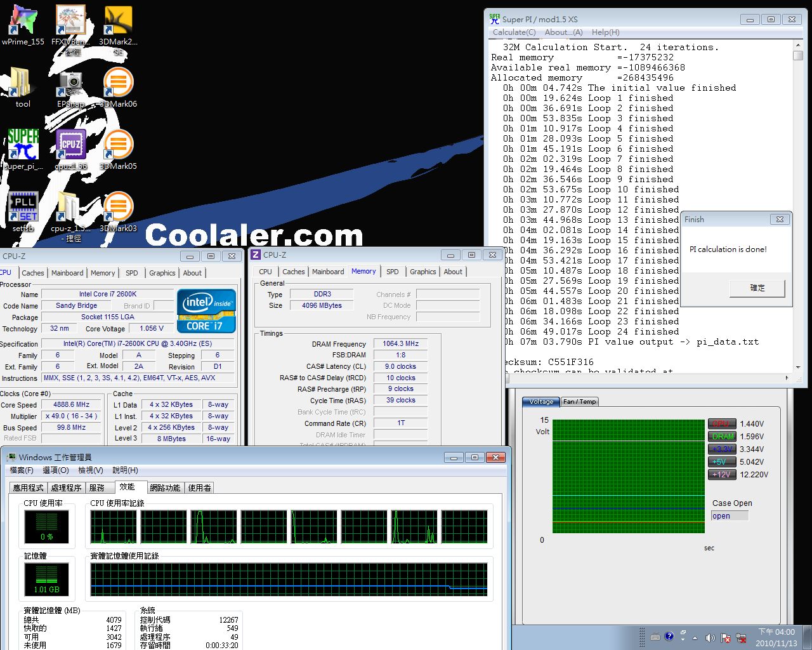
Task: Open CPU tab in CPU-Z Memory window
Action: pyautogui.click(x=265, y=272)
